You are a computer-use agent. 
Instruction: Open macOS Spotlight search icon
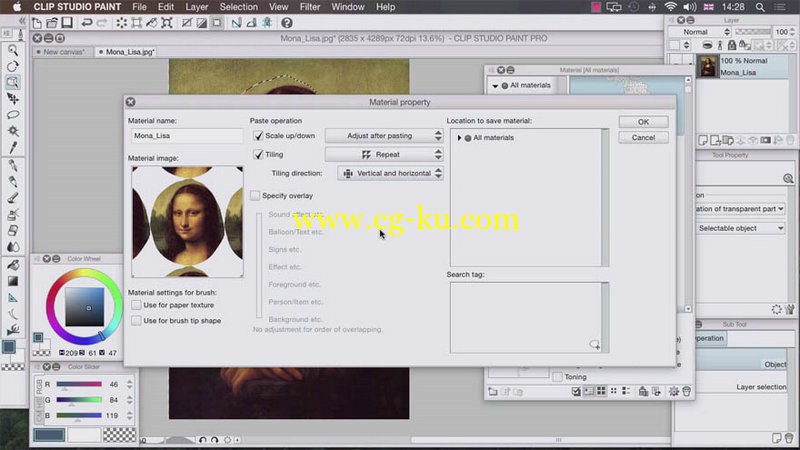point(760,7)
